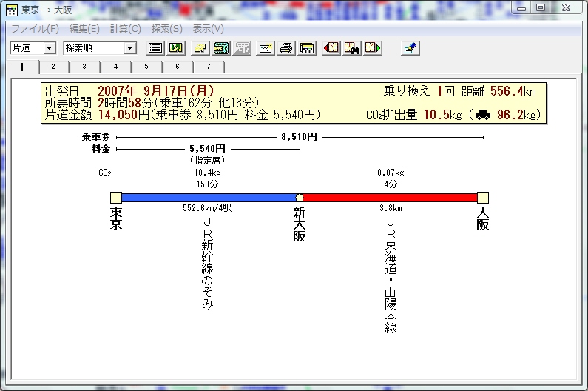Image resolution: width=588 pixels, height=391 pixels.
Task: Click the next train clock icon
Action: coord(374,48)
